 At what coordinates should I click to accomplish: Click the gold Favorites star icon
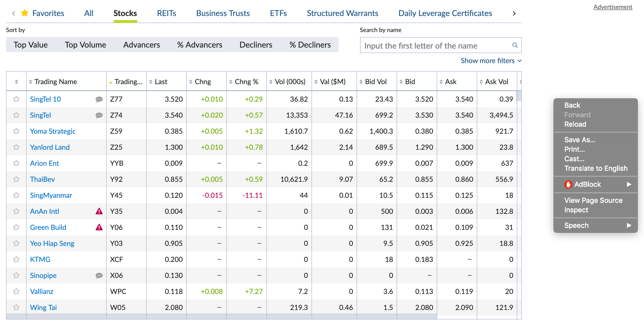point(25,13)
